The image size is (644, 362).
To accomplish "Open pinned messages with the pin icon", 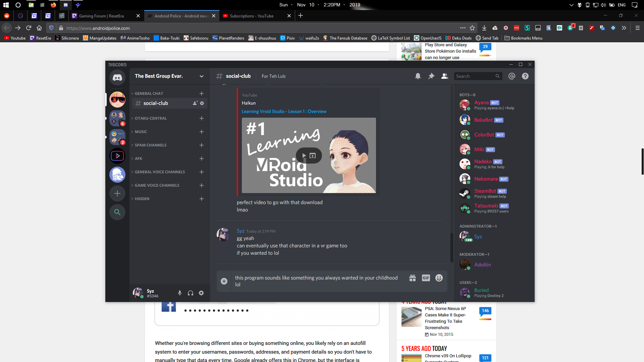I will click(431, 76).
